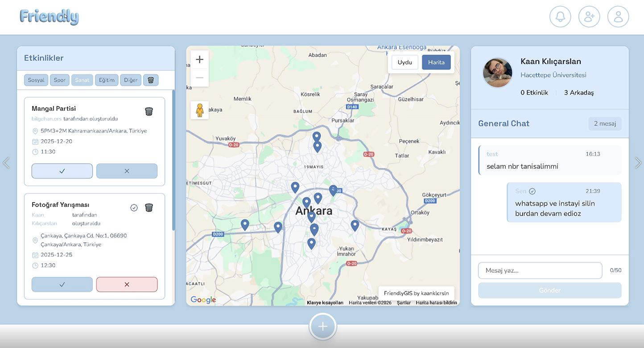Open Kaan Kılıçarslan's profile photo

tap(498, 73)
